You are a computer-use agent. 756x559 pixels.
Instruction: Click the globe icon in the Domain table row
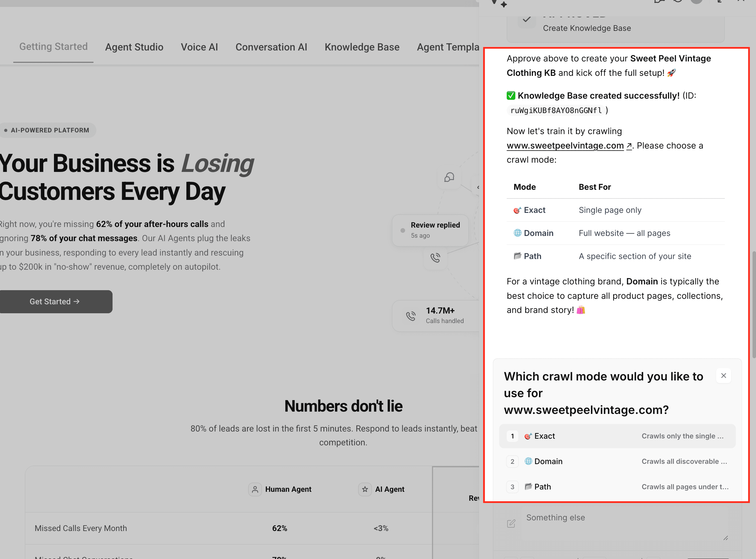[517, 233]
